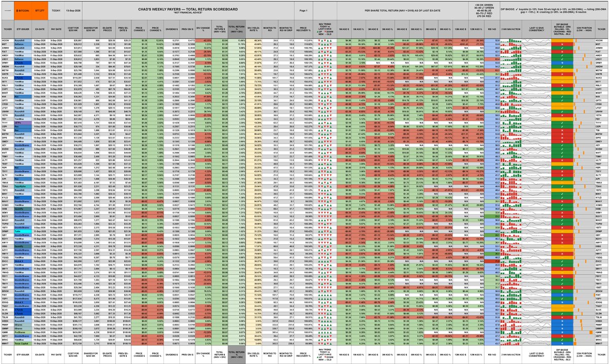Viewport: 609px width, 364px height.
Task: Click HOOW's 8-Sep-2026 ex-date cell
Action: (40, 40)
